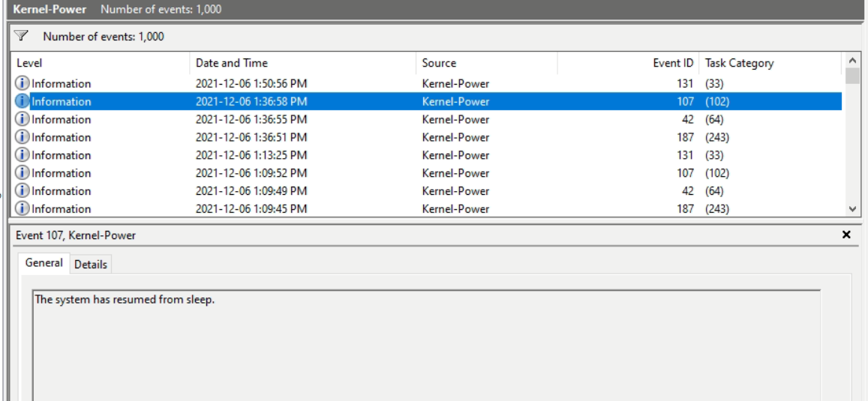Click info icon of 1:09:45 PM event
868x401 pixels.
pyautogui.click(x=22, y=209)
